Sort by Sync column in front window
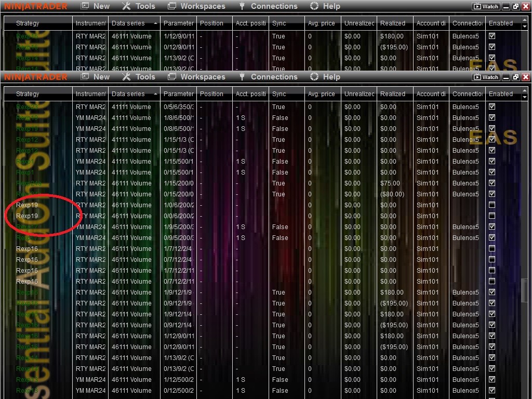Image resolution: width=532 pixels, height=399 pixels. (287, 94)
